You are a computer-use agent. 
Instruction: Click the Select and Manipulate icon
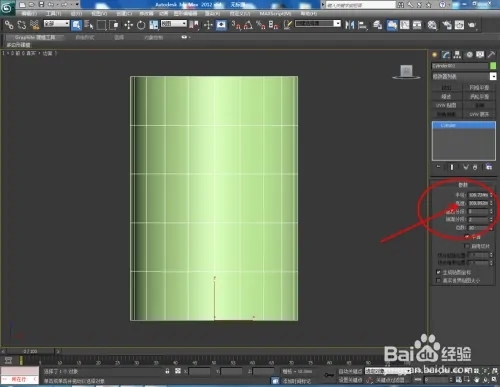[208, 25]
